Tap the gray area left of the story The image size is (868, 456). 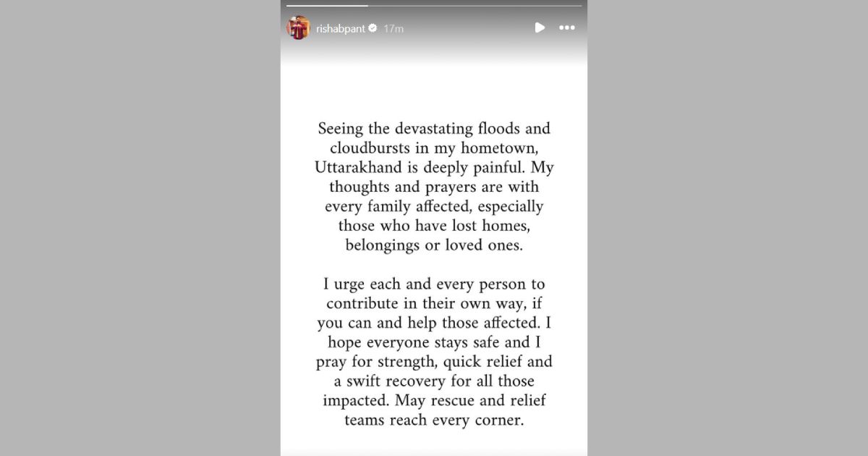click(x=140, y=228)
